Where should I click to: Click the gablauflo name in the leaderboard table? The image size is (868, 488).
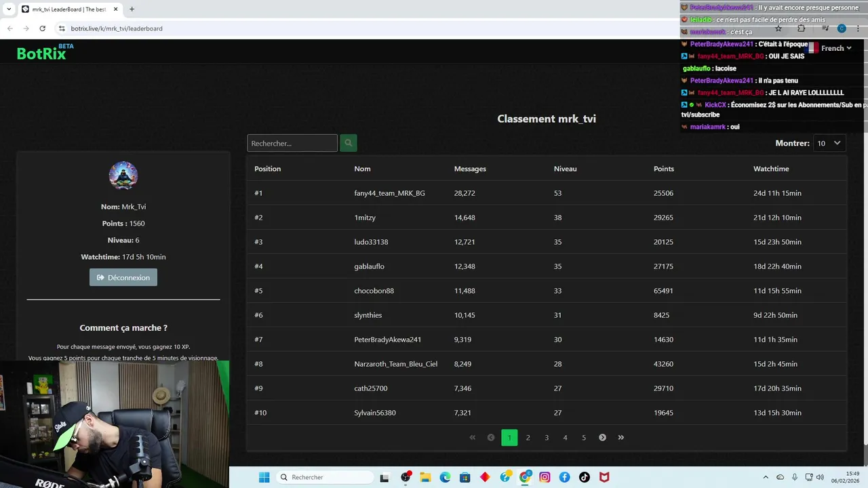pyautogui.click(x=369, y=266)
